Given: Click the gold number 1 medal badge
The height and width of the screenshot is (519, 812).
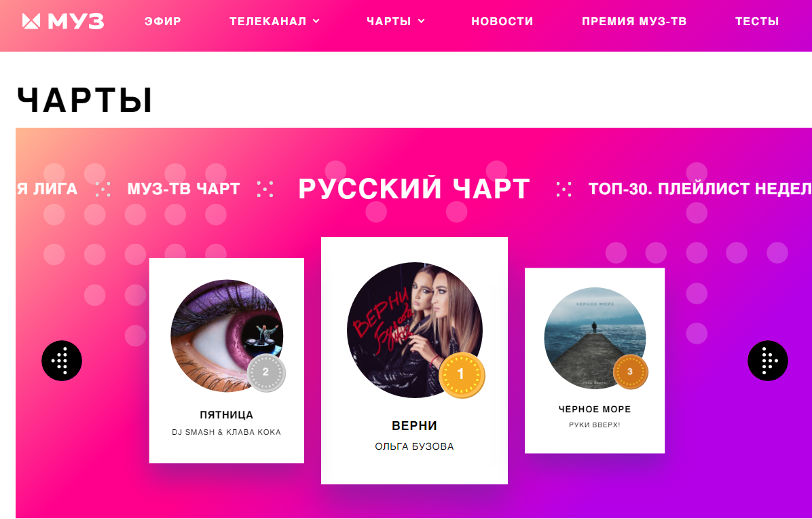Looking at the screenshot, I should 462,374.
